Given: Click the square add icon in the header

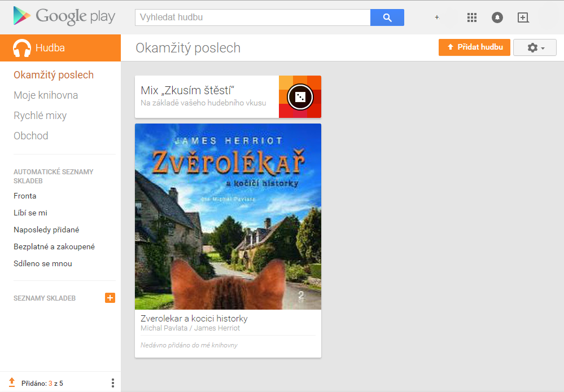Looking at the screenshot, I should (523, 17).
